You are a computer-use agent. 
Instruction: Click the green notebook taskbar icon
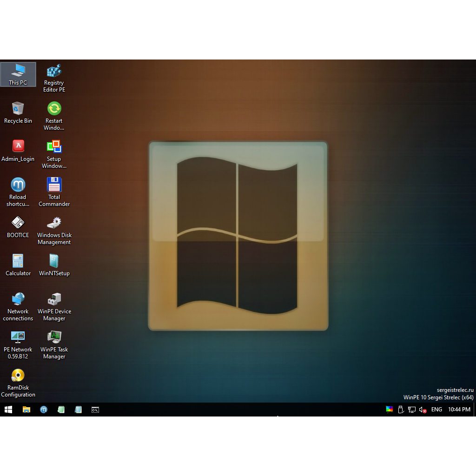[x=61, y=410]
